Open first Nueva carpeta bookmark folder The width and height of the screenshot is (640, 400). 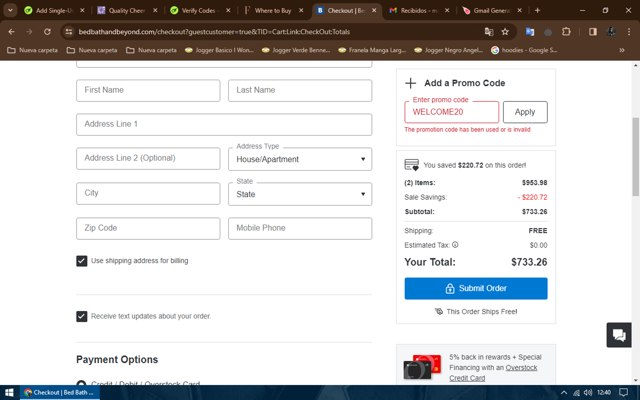point(33,50)
